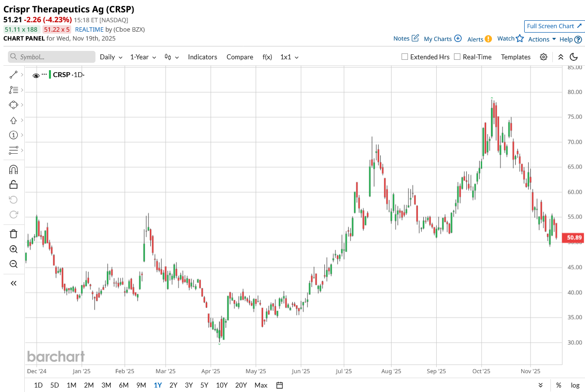Enable the Real-Time checkbox
Viewport: 585px width, 392px height.
click(457, 57)
